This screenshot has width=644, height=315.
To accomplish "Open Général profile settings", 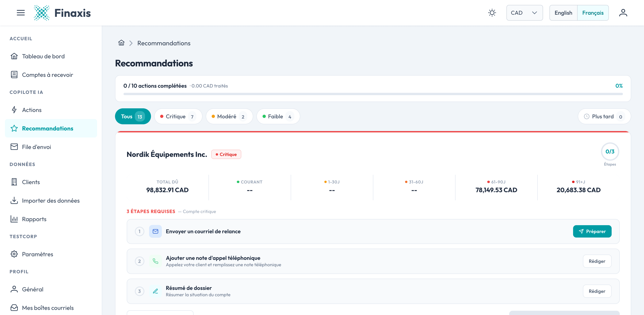I will [x=51, y=289].
